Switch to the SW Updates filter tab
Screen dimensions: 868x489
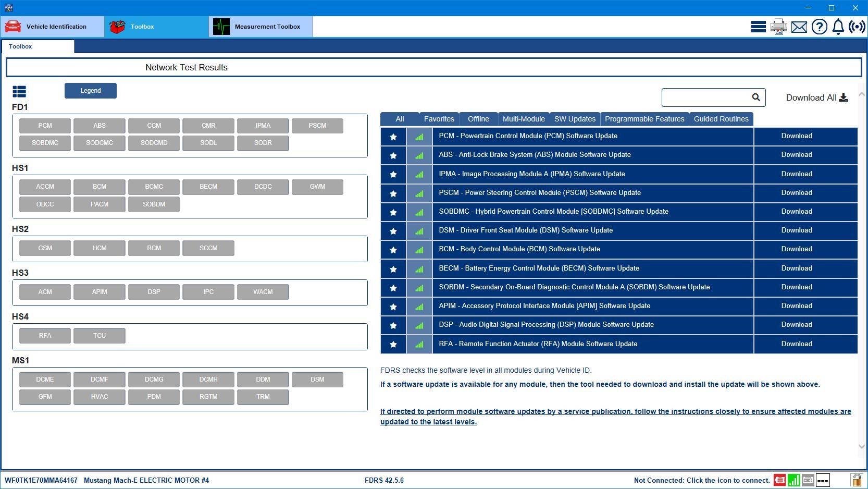[x=575, y=119]
